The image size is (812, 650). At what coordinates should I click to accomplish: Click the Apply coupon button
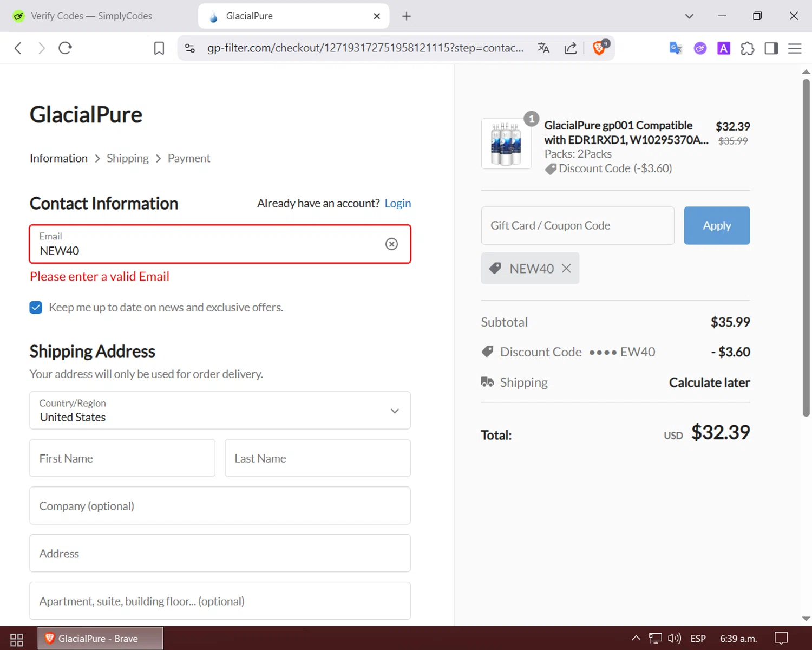(717, 225)
